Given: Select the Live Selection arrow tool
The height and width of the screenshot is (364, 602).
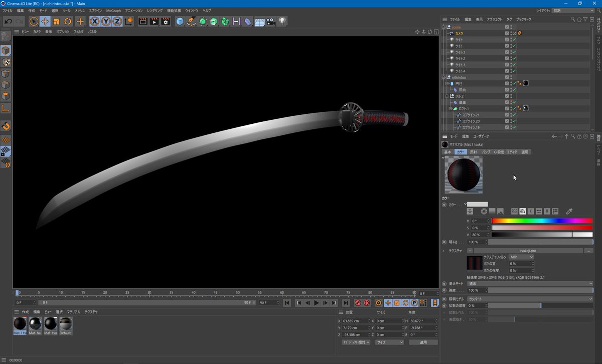Looking at the screenshot, I should pyautogui.click(x=34, y=22).
